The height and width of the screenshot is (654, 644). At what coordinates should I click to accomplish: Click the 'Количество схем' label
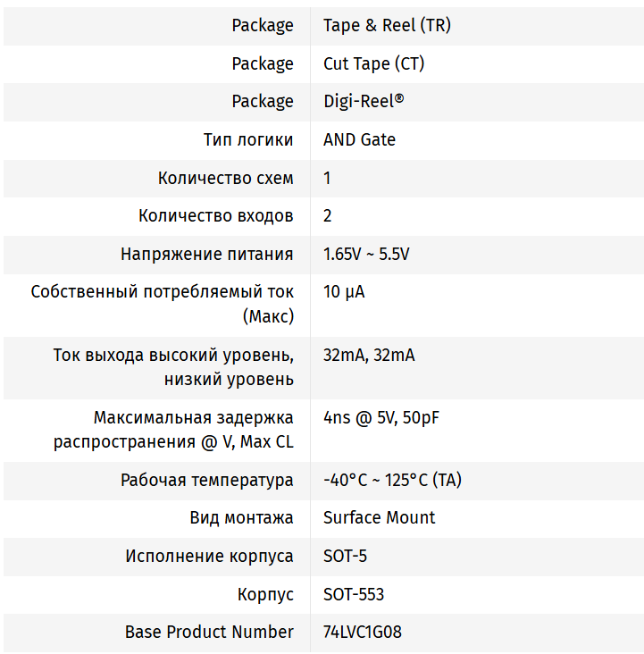[x=225, y=179]
